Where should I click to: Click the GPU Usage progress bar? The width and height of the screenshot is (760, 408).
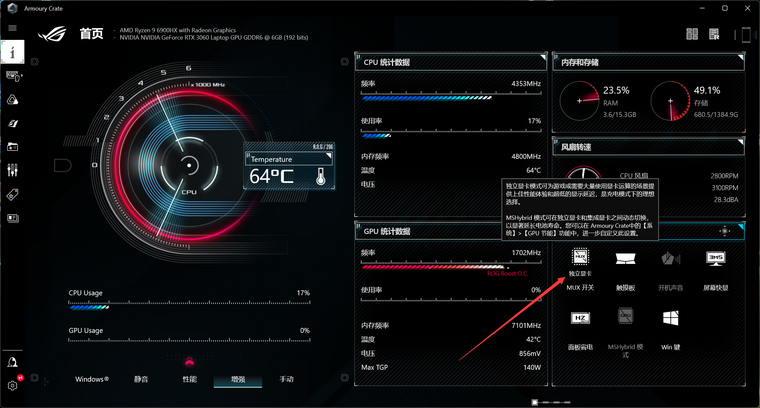[189, 339]
